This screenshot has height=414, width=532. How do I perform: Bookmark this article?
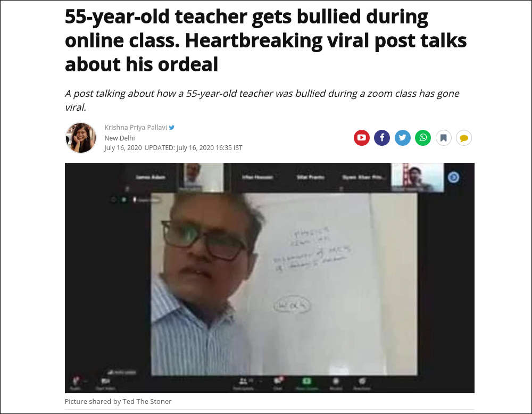(444, 138)
